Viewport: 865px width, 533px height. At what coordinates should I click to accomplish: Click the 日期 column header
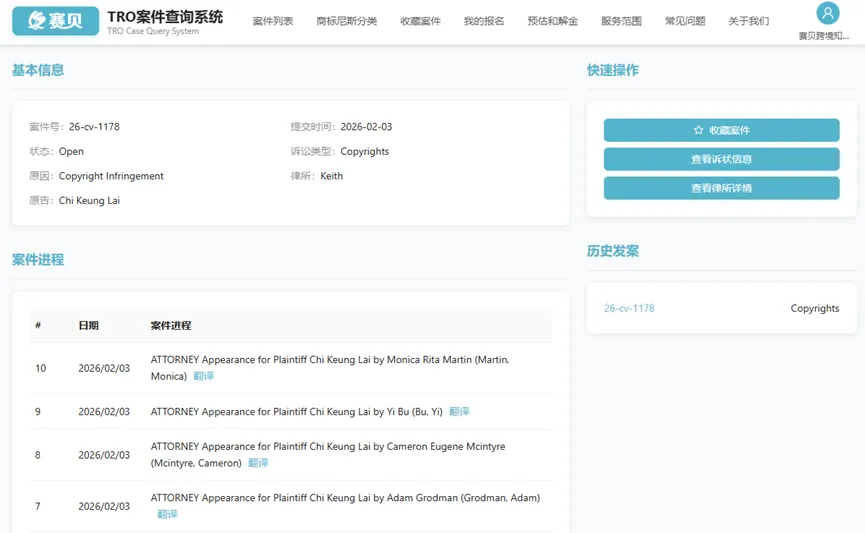tap(89, 325)
